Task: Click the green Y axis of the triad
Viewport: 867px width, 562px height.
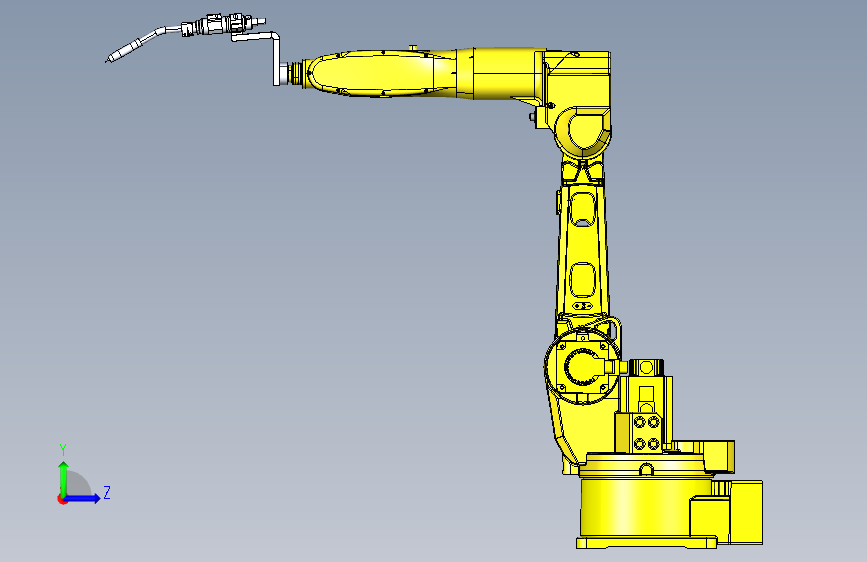Action: 64,477
